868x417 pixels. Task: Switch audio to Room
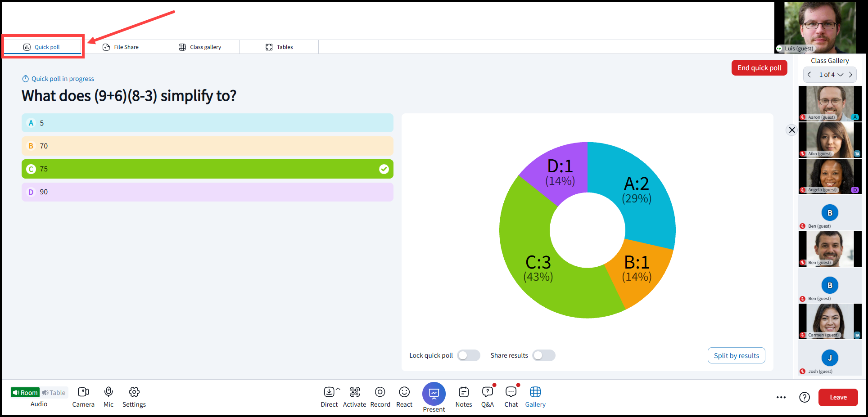25,393
